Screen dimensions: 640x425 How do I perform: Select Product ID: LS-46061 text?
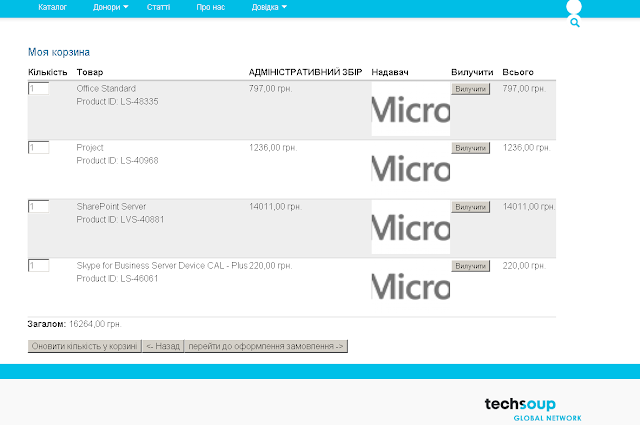tap(117, 278)
